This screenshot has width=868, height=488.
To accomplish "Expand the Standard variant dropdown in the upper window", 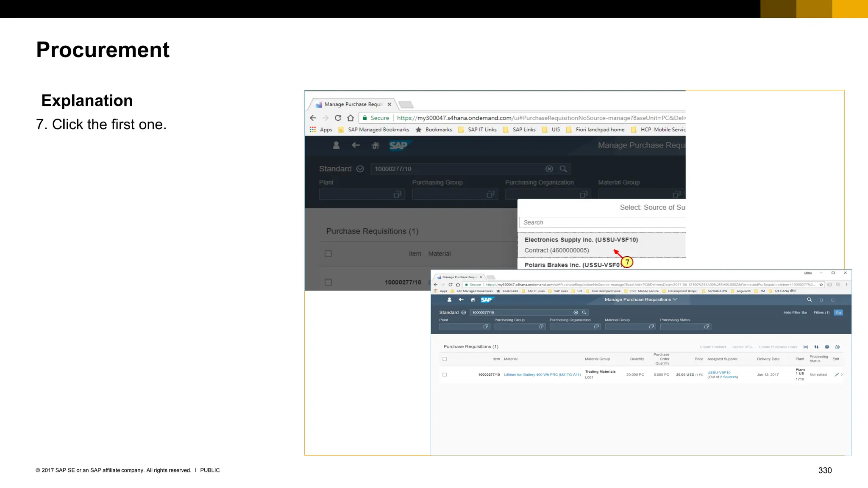I will [360, 169].
